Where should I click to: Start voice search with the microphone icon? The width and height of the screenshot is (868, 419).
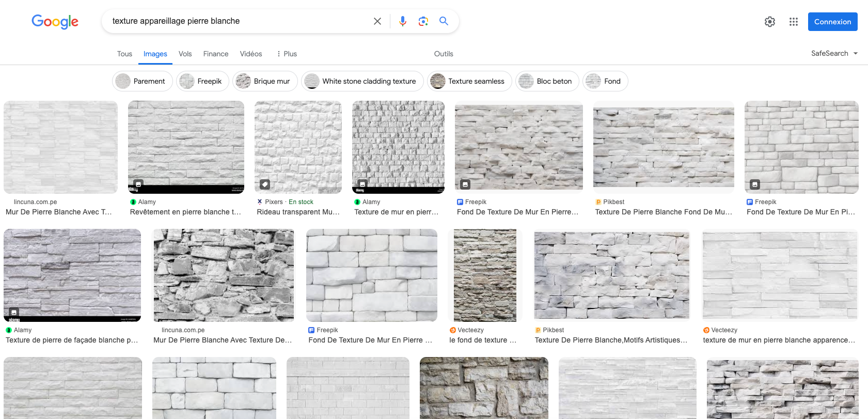[403, 21]
